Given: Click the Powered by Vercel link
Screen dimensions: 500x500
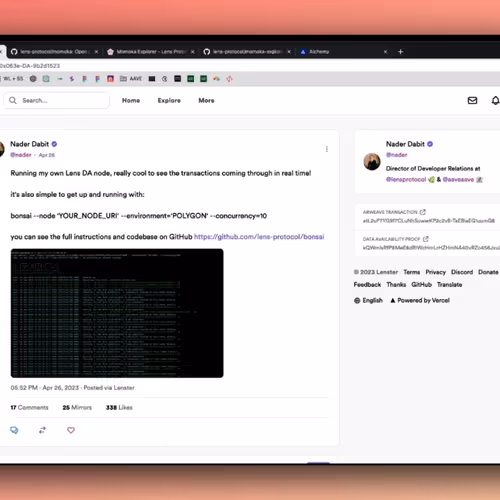Looking at the screenshot, I should tap(420, 300).
